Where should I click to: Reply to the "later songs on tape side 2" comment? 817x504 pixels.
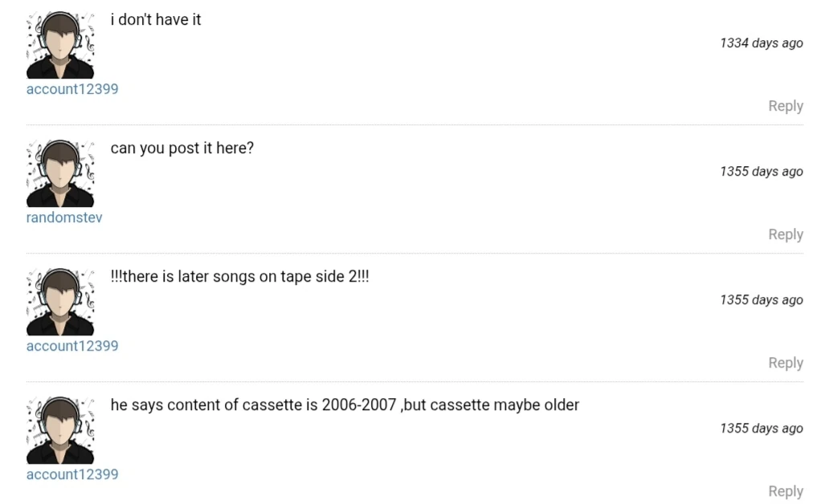click(x=785, y=363)
